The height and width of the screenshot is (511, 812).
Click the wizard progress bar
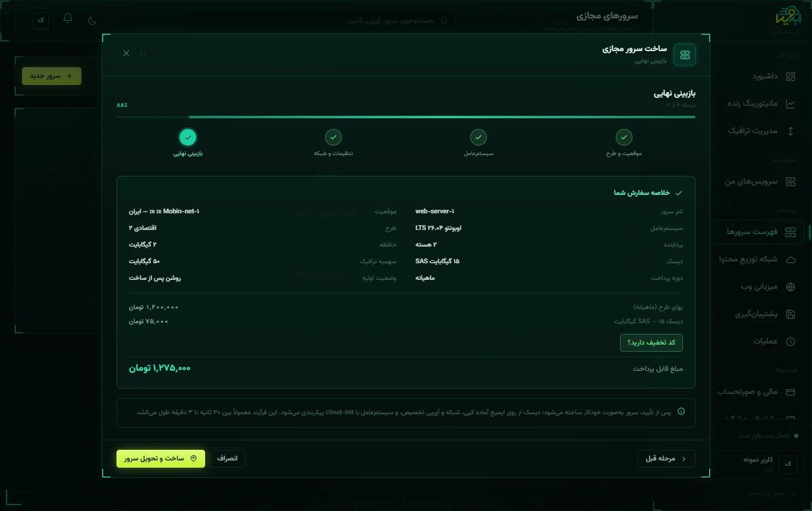tap(406, 117)
